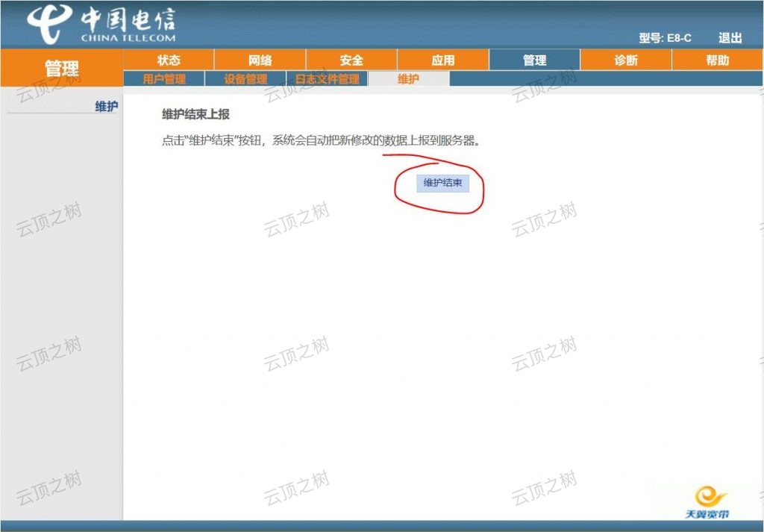This screenshot has width=764, height=532.
Task: Switch to the 安全 tab
Action: coord(351,60)
